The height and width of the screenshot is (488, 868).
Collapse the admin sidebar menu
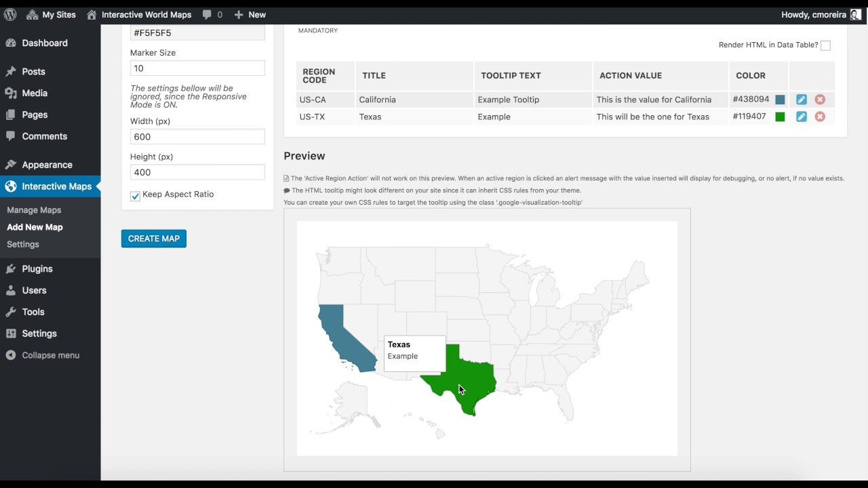coord(50,355)
